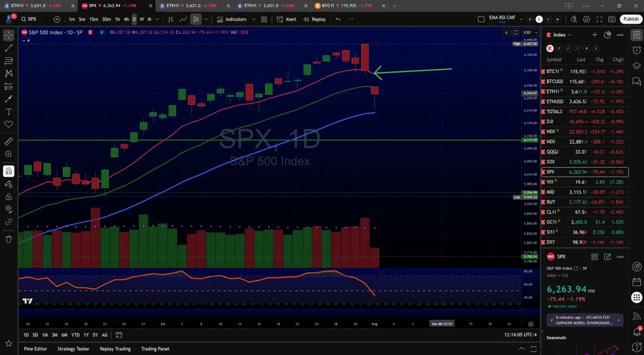Select the zoom in tool
The image size is (644, 355).
click(x=9, y=154)
